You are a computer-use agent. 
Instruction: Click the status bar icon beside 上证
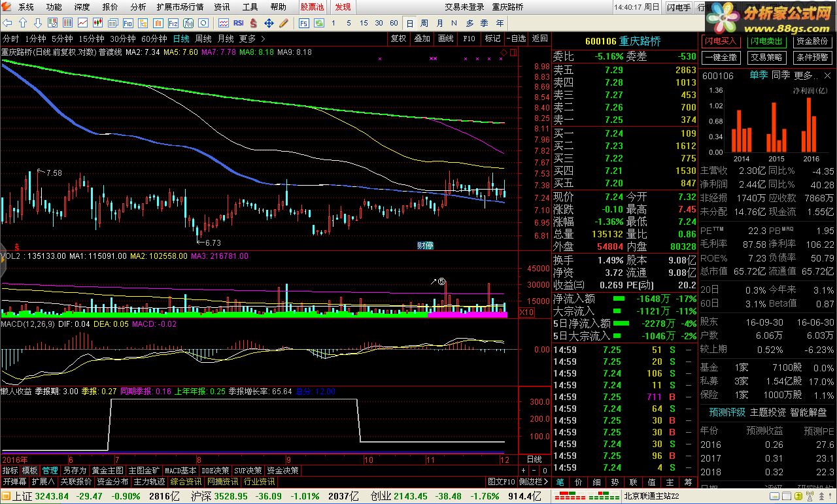(6, 496)
